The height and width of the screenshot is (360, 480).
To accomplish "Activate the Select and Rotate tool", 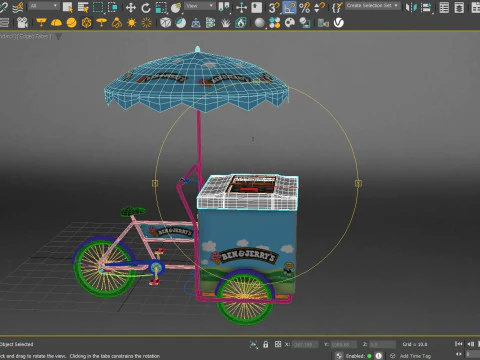I will point(146,7).
